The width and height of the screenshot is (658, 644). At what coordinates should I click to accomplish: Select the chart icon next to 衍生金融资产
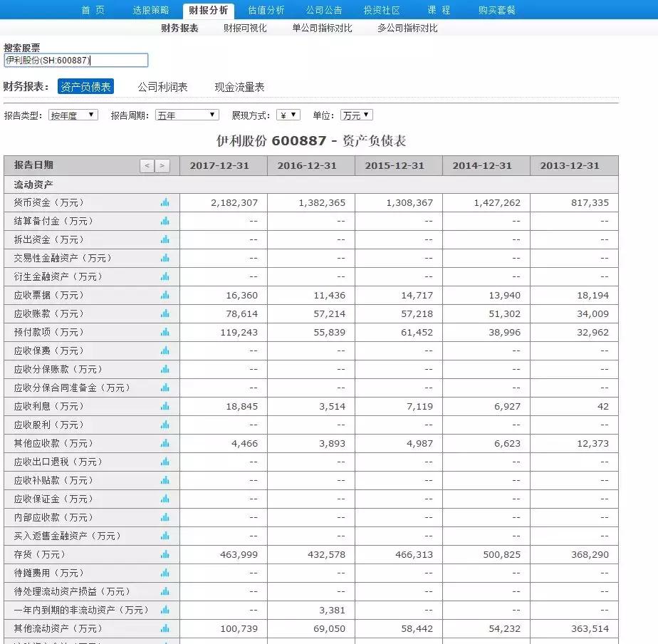coord(164,276)
